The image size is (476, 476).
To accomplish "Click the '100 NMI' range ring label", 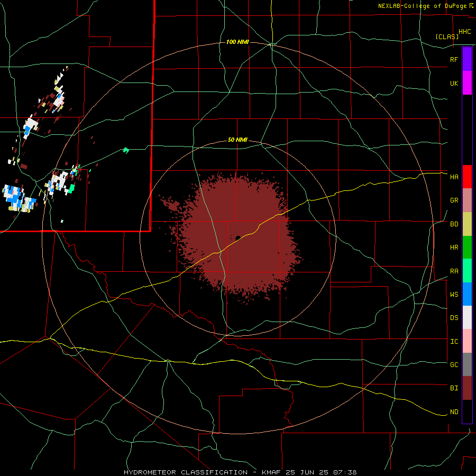I will tap(237, 42).
